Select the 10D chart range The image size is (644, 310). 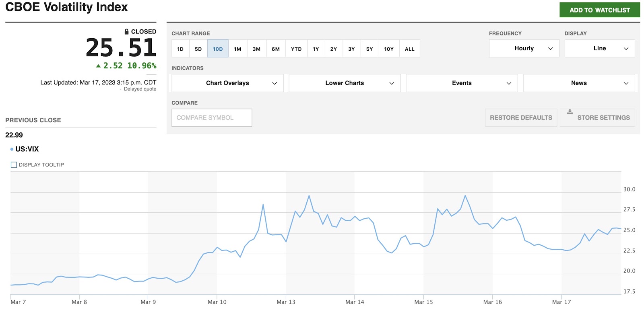tap(218, 49)
